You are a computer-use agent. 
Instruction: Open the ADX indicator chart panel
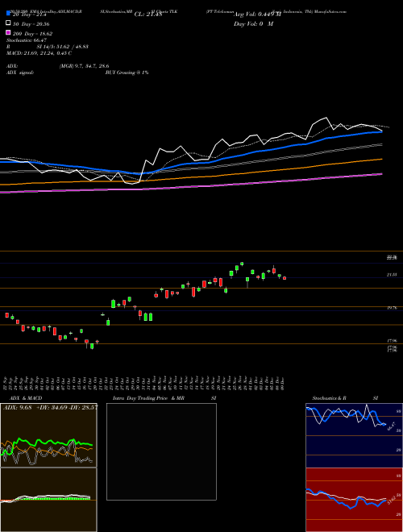coord(48,435)
